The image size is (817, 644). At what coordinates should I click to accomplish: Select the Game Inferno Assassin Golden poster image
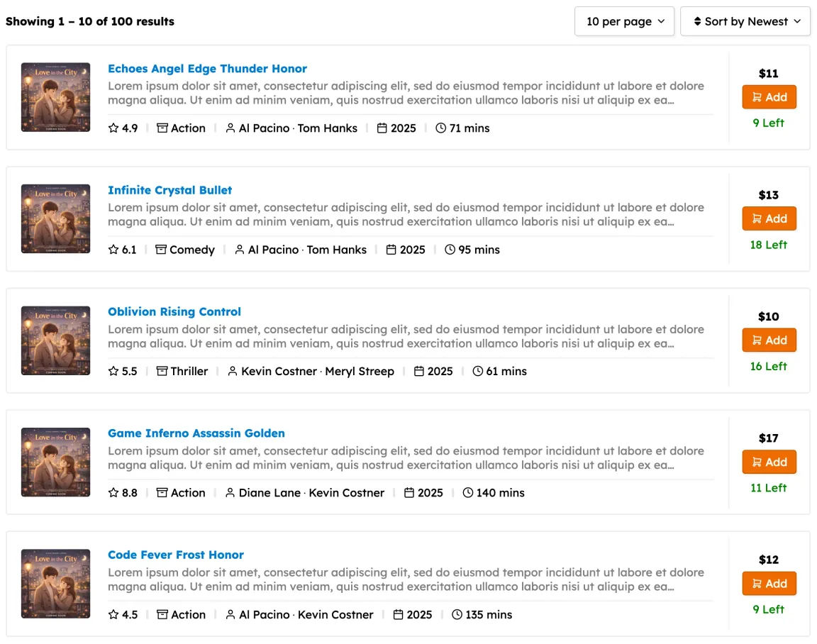55,462
